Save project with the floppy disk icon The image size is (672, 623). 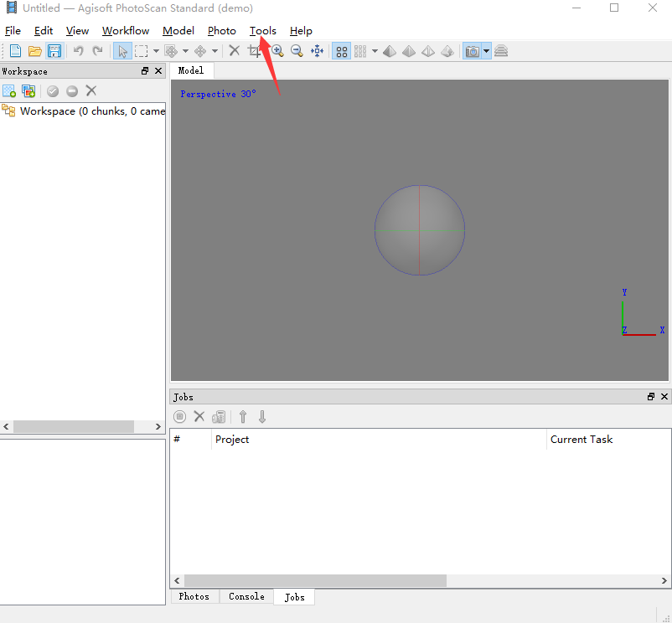click(x=54, y=51)
